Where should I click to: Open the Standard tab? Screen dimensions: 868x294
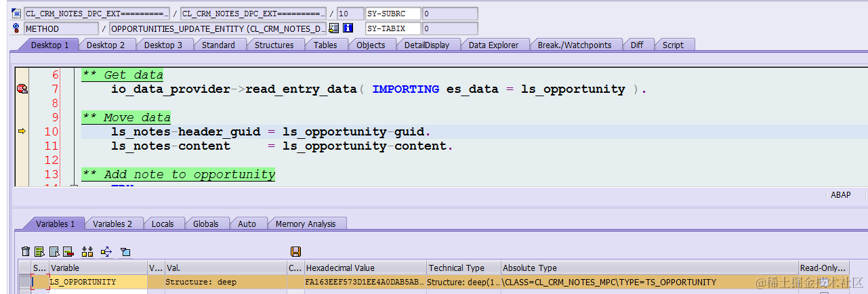218,45
